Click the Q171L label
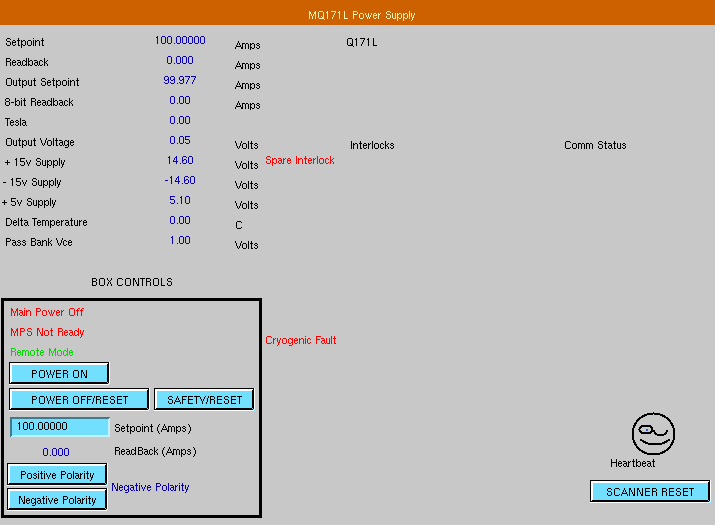 click(362, 42)
